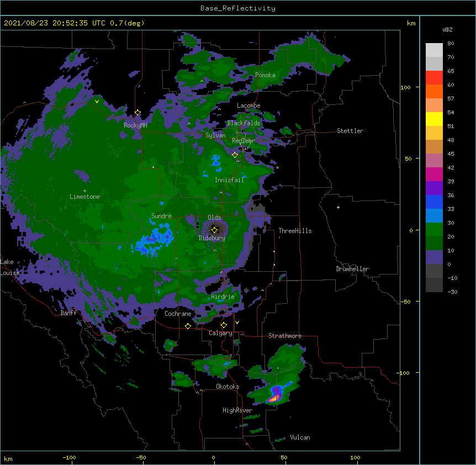Click the yellow V marker northeast of Calgary
The width and height of the screenshot is (476, 465).
(x=237, y=323)
